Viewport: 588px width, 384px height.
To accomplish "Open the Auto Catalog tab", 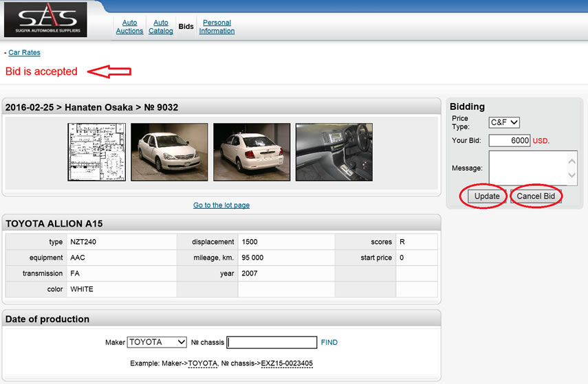I will (x=161, y=27).
